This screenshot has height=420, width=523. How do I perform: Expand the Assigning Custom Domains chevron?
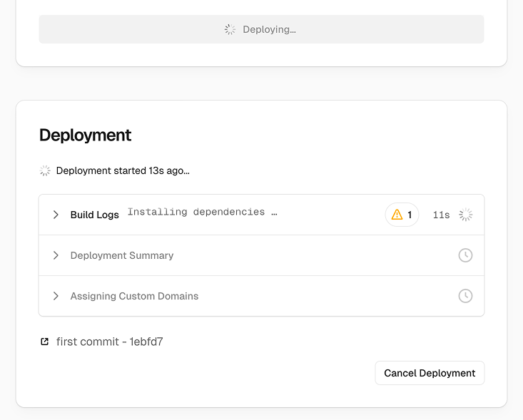[56, 296]
